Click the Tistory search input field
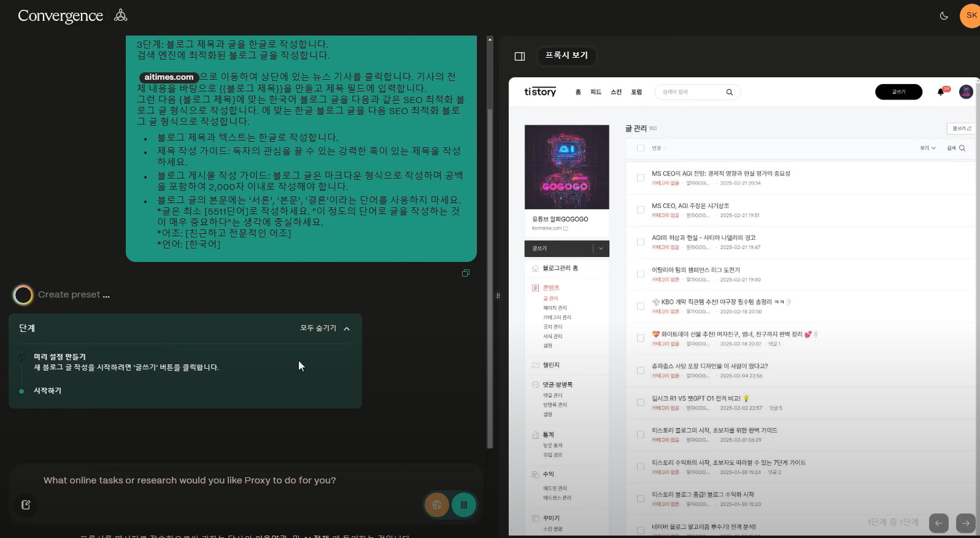 (x=692, y=92)
